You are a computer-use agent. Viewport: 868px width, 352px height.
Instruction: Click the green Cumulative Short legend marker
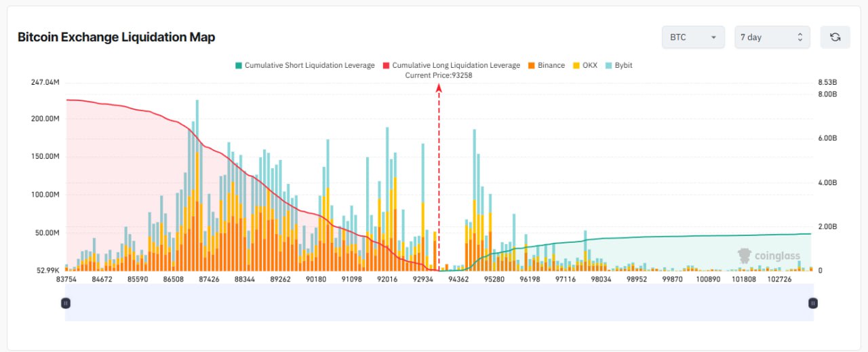239,65
